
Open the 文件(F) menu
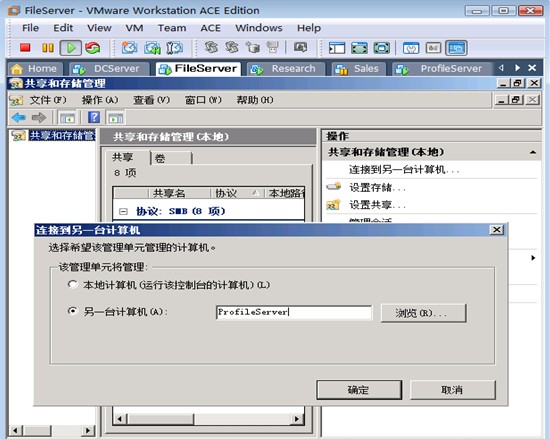pyautogui.click(x=48, y=100)
